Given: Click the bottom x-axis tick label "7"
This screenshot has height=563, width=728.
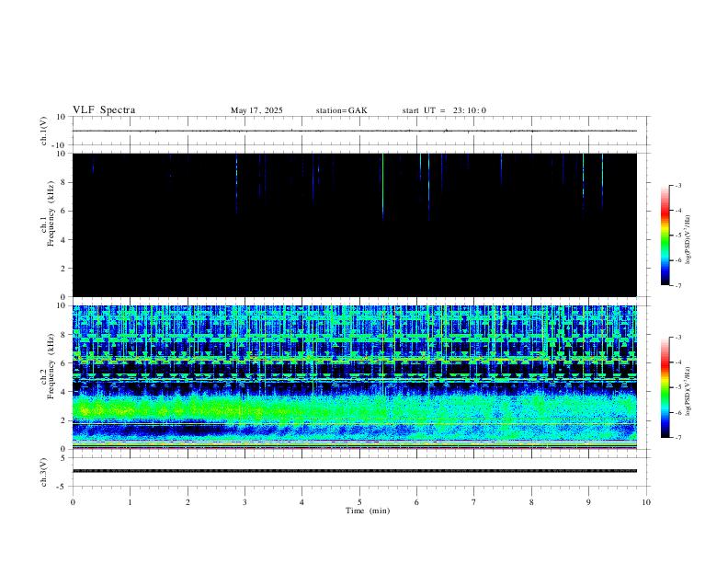Looking at the screenshot, I should click(474, 502).
